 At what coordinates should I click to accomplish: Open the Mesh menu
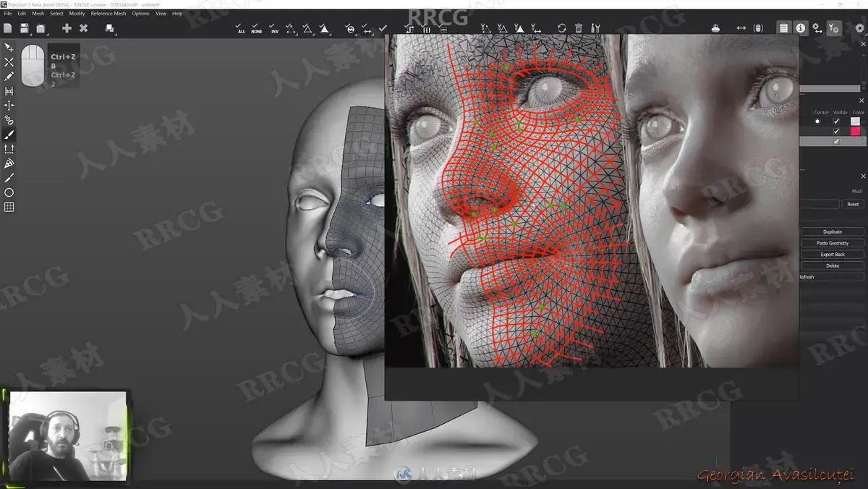tap(38, 13)
